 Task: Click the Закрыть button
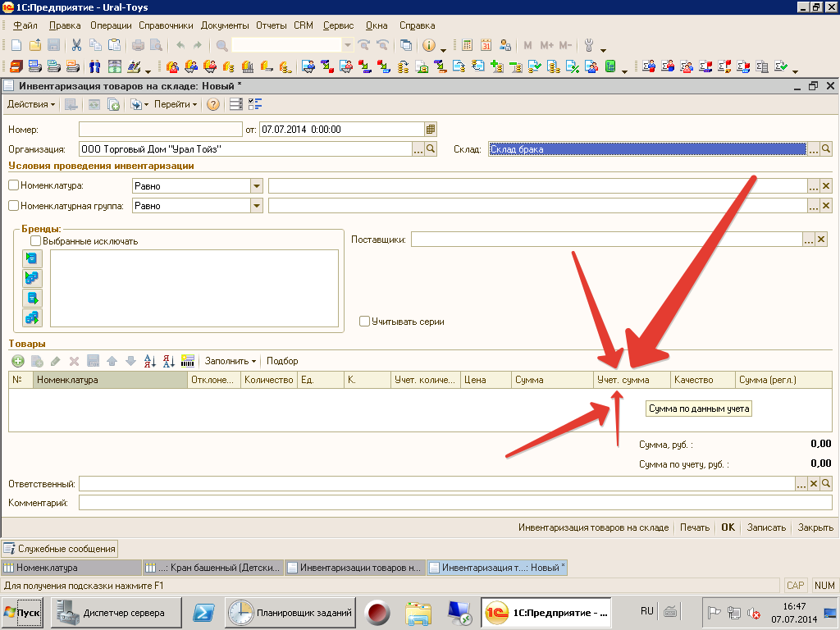point(815,527)
